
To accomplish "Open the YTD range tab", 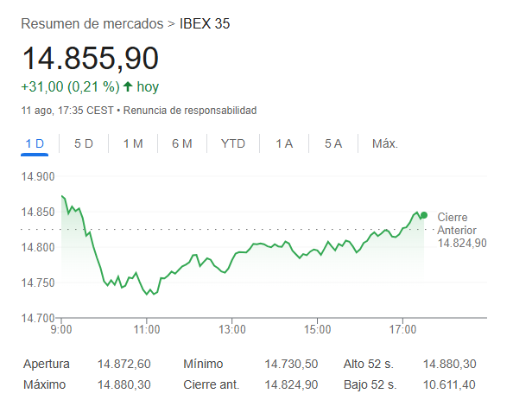I will 233,143.
